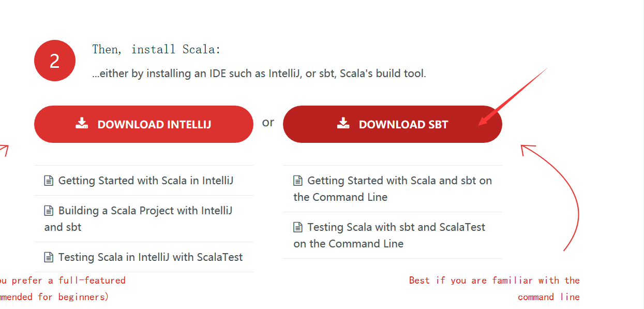Click document icon beside Building a Scala Project
Screen dimensions: 644x309
[49, 211]
